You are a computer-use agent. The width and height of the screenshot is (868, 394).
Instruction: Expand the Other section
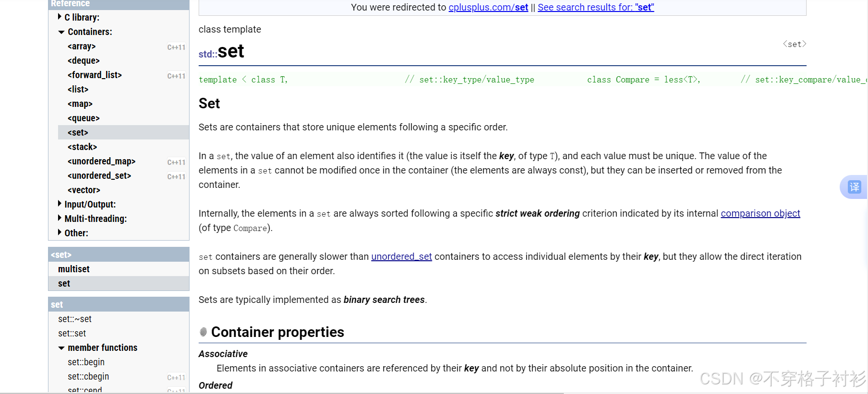[59, 232]
